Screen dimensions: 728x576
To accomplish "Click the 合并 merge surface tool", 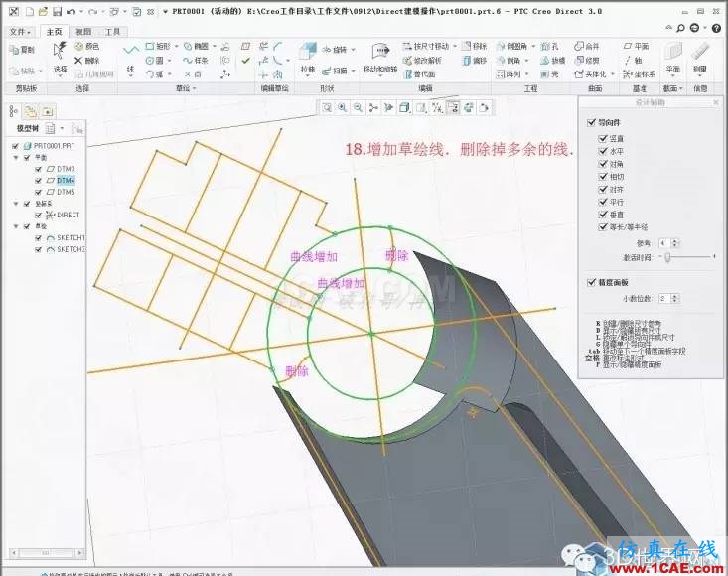I will click(587, 46).
